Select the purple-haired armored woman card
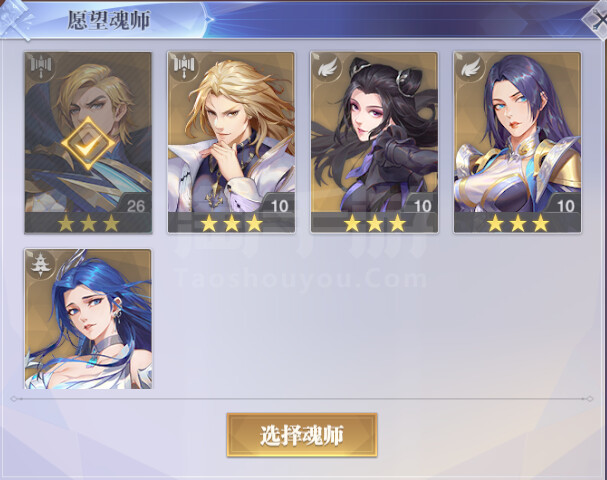607x480 pixels. pyautogui.click(x=517, y=142)
